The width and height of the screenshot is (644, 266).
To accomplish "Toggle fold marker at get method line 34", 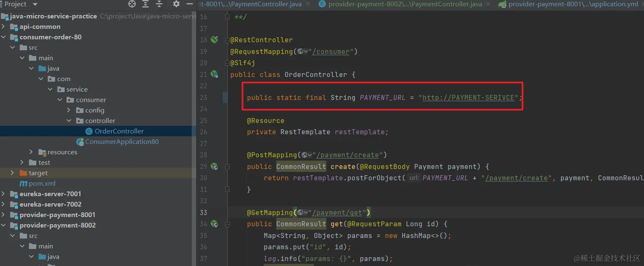I will pyautogui.click(x=227, y=224).
